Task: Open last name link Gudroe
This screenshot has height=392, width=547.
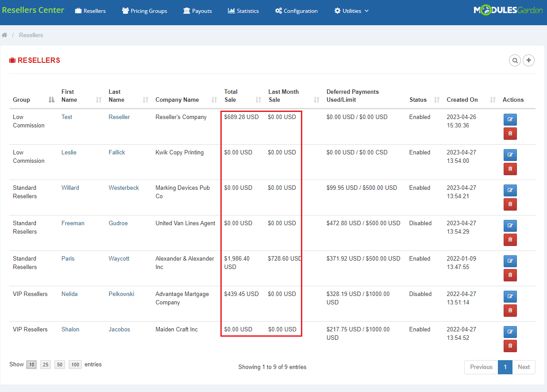Action: coord(118,223)
